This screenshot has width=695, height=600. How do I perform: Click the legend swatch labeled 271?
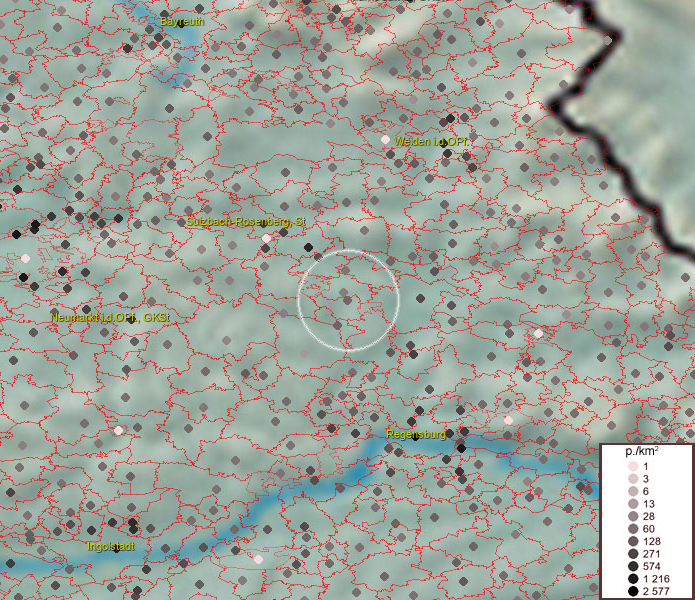(x=633, y=554)
